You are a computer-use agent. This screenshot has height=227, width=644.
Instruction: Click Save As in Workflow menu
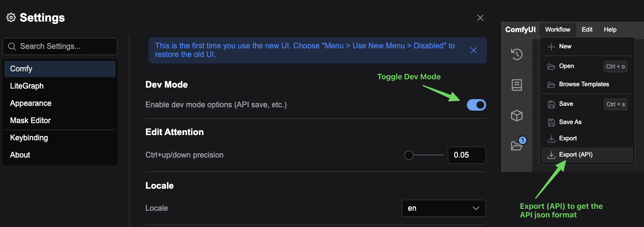pos(570,122)
